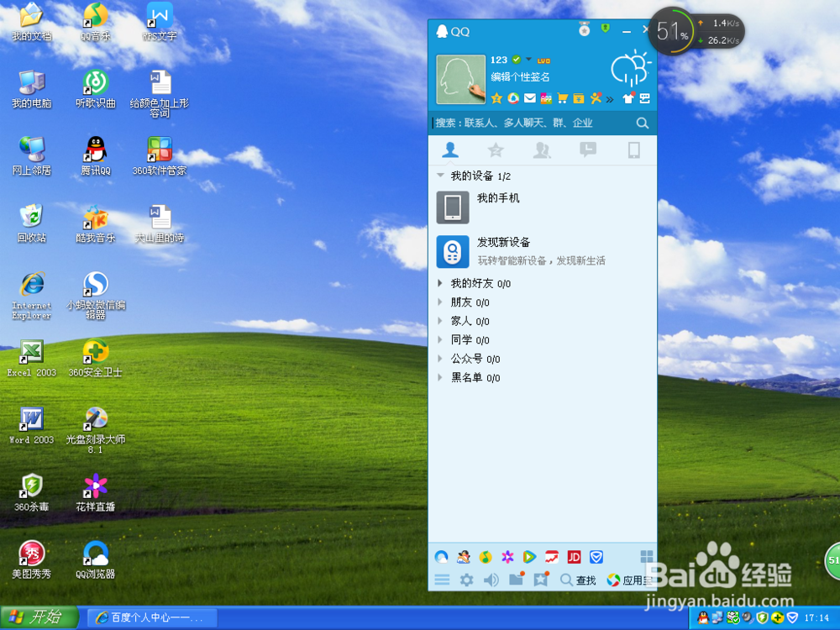Screen dimensions: 840x630
Task: Open the dress-up avatar wardrobe icon
Action: click(629, 98)
